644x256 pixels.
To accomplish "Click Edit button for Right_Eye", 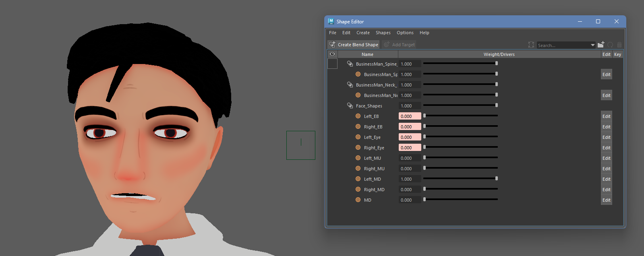I will [x=607, y=147].
